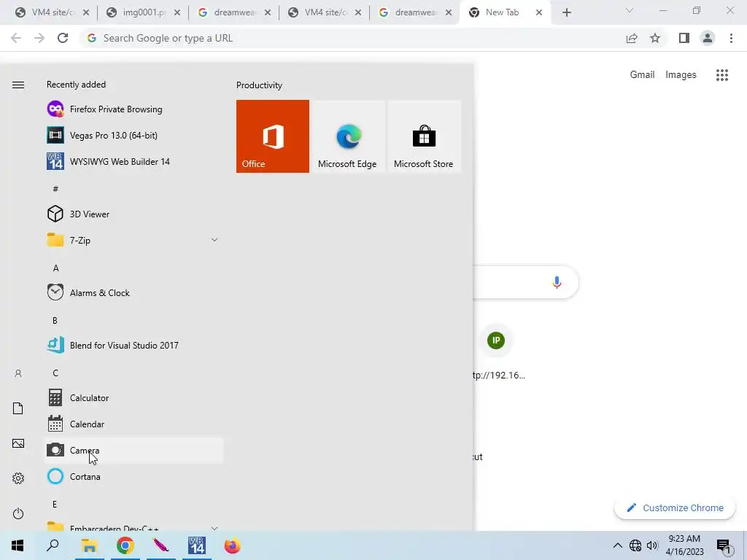Click the Office tile
This screenshot has height=560, width=747.
point(273,136)
